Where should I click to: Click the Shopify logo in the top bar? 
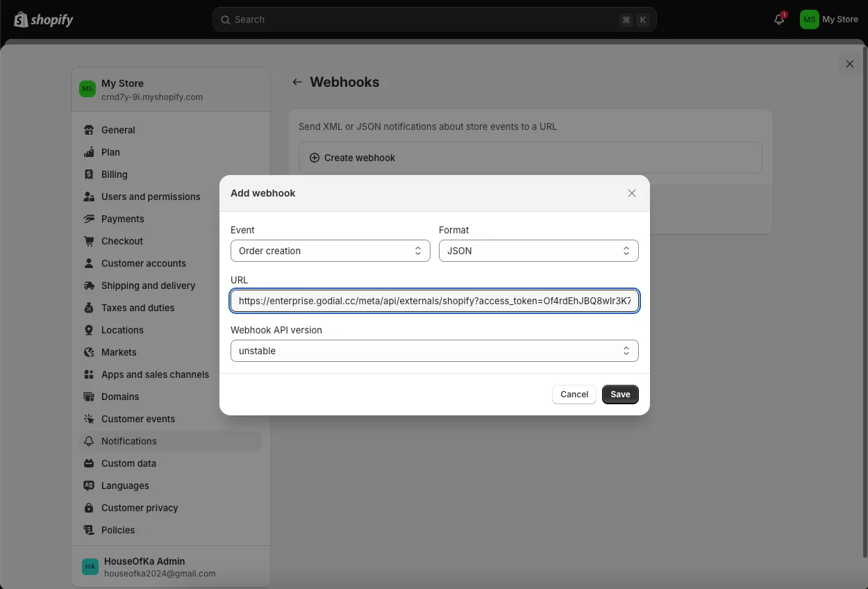(43, 19)
